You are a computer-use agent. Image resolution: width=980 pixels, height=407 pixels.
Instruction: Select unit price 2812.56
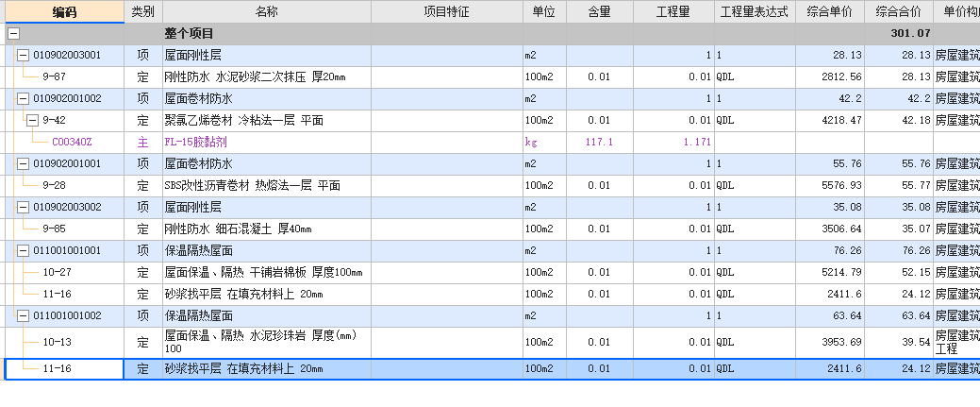pyautogui.click(x=829, y=77)
